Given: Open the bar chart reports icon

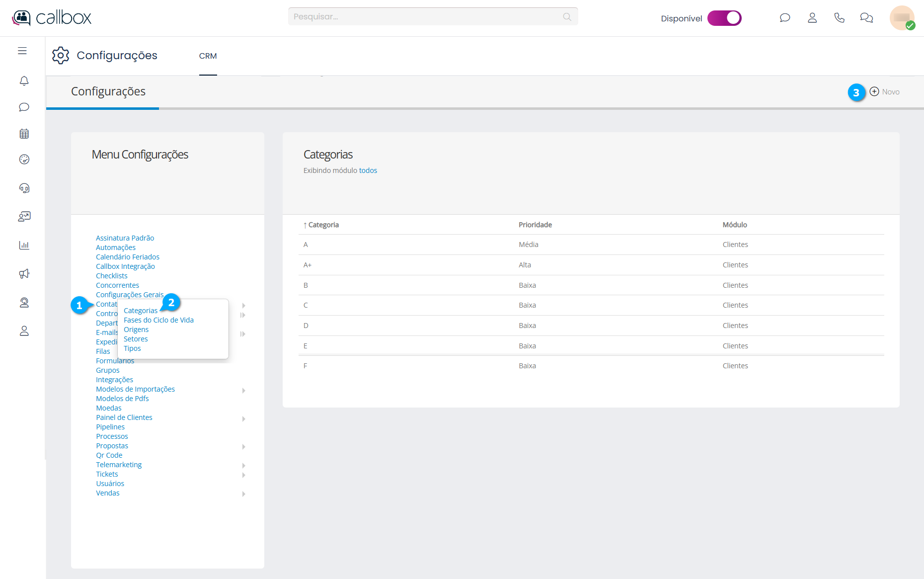Looking at the screenshot, I should click(24, 245).
